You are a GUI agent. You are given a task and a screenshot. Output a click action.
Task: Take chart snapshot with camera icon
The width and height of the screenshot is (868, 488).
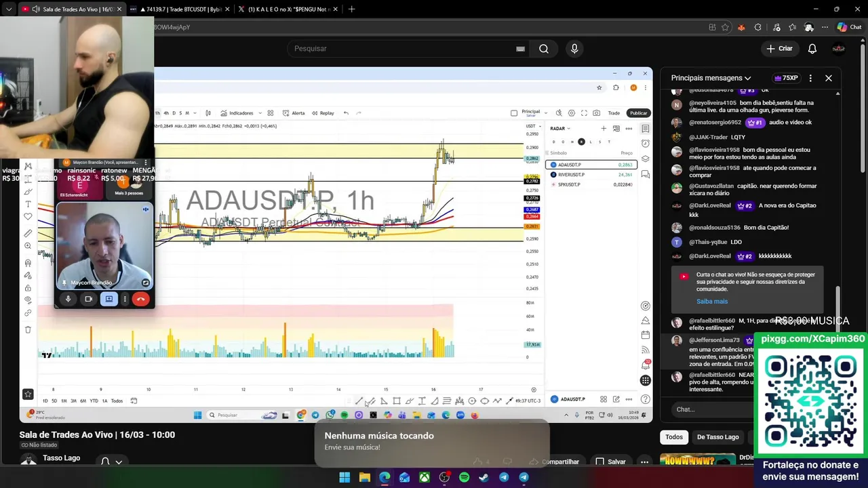[596, 113]
